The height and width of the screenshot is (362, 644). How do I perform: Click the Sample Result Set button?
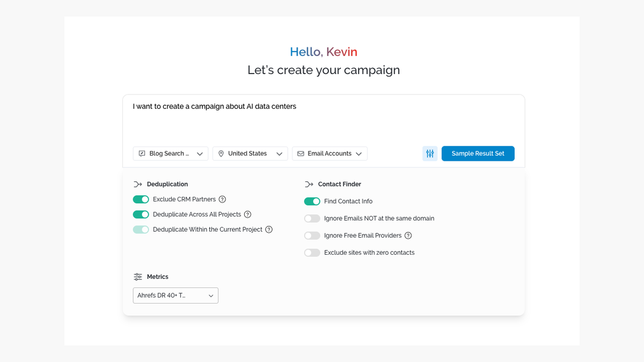(x=478, y=153)
